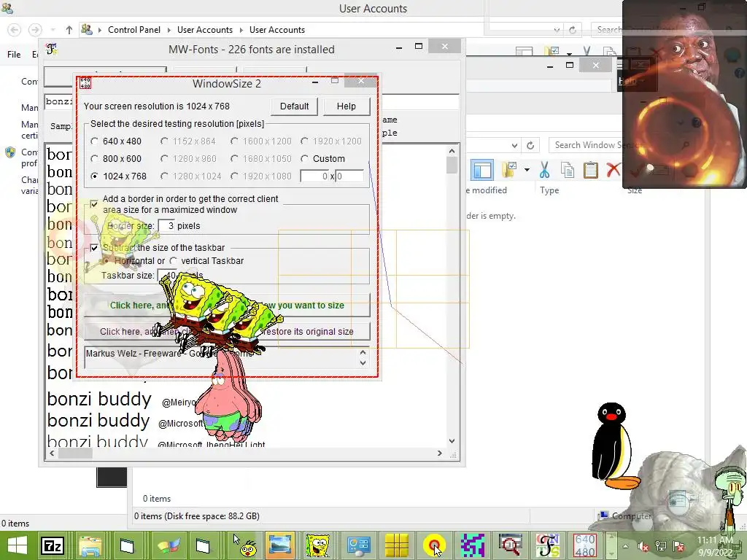747x560 pixels.
Task: Open File Explorer from the taskbar
Action: (90, 545)
